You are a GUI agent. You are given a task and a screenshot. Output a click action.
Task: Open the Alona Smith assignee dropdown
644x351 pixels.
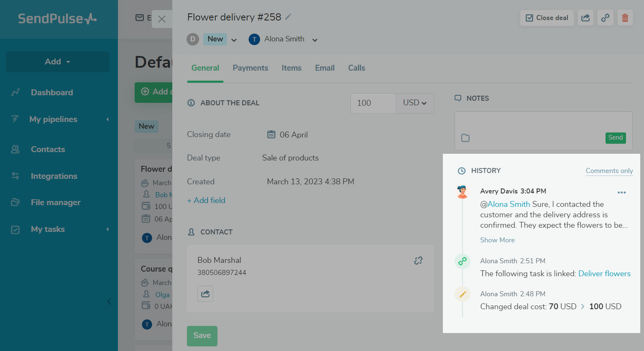pos(315,40)
